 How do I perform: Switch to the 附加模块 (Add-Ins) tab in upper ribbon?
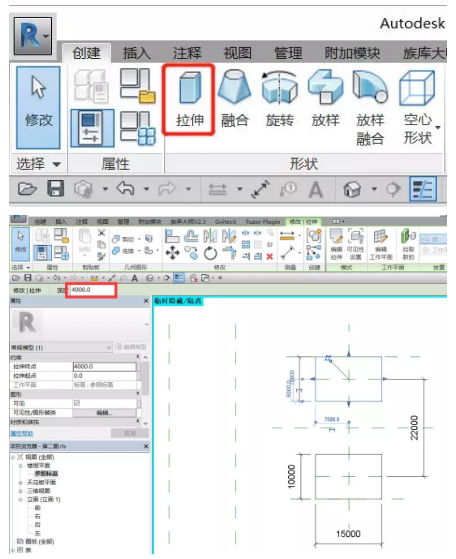352,53
